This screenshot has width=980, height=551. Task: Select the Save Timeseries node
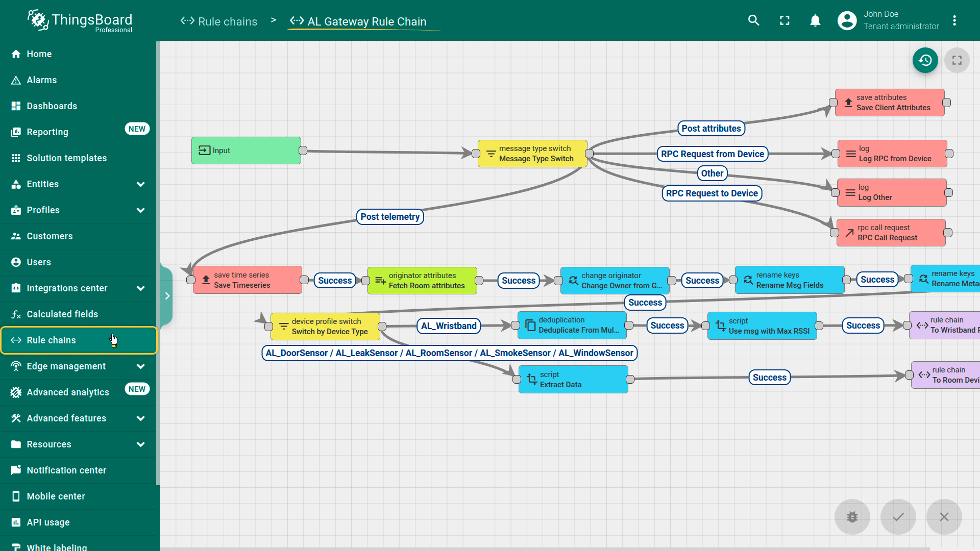pos(248,280)
